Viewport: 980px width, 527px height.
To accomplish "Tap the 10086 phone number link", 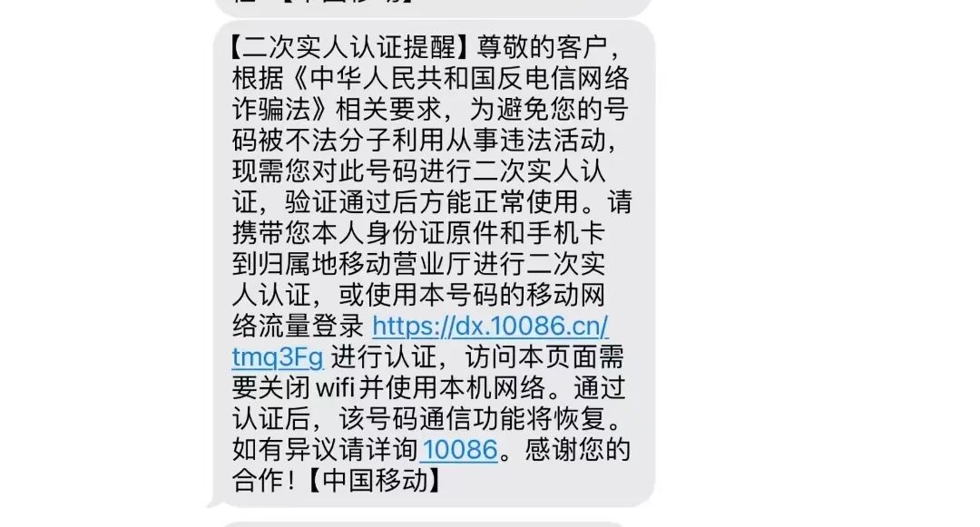I will pos(459,450).
